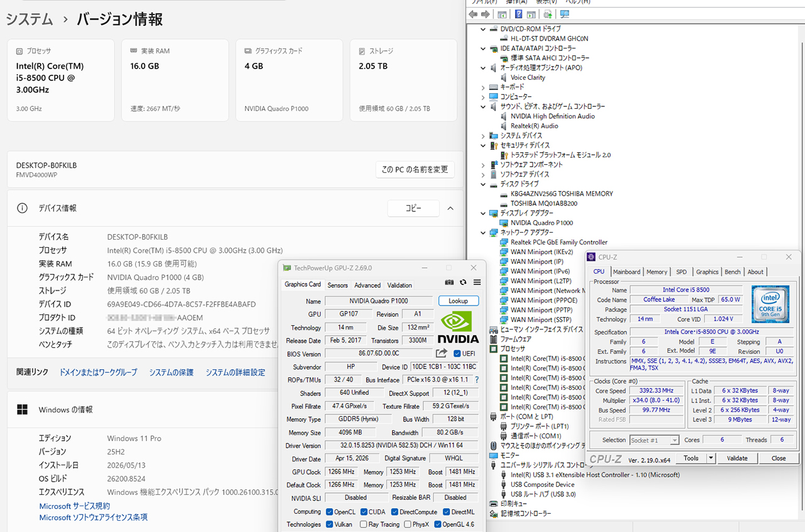Enable the Ray Tracing checkbox in GPU-Z
Image resolution: width=805 pixels, height=532 pixels.
tap(364, 524)
